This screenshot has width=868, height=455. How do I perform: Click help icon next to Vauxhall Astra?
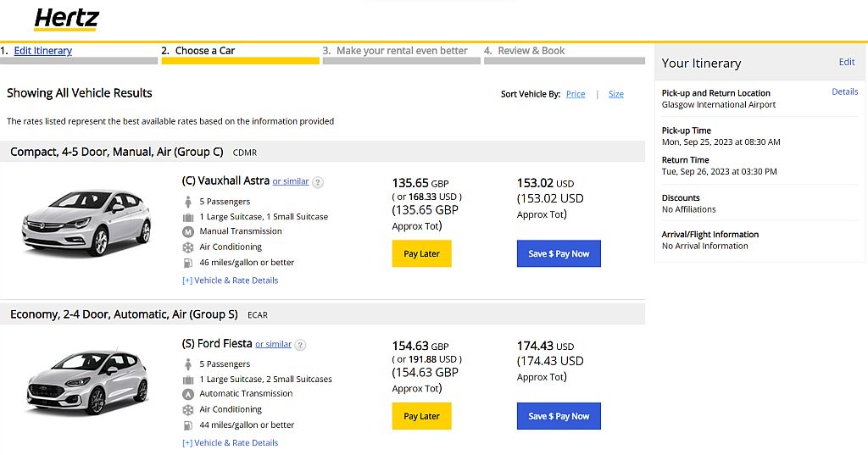point(318,181)
